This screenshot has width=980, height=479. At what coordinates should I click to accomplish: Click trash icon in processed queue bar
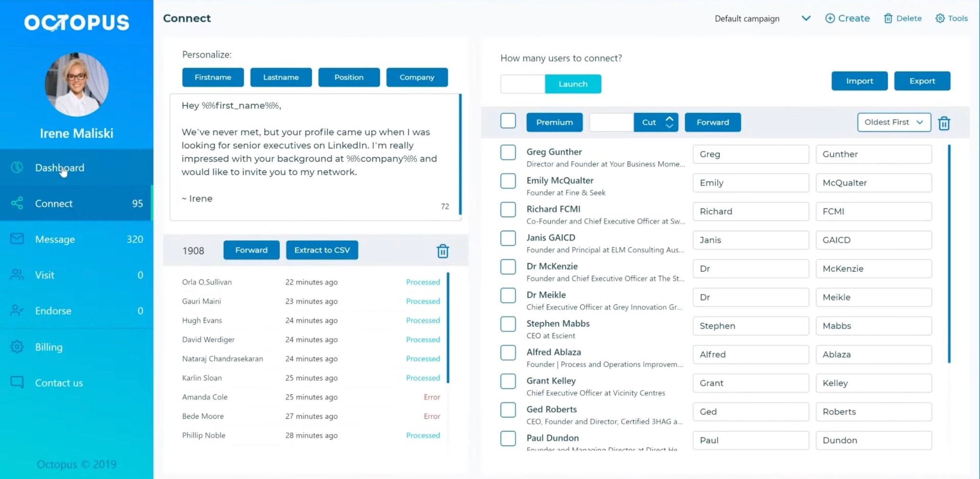443,251
